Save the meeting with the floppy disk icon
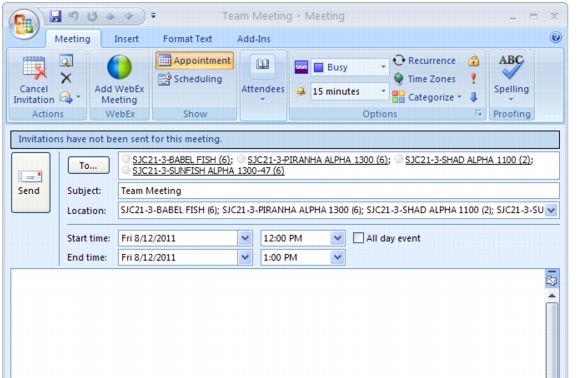Screen dimensions: 579x378 click(x=55, y=16)
